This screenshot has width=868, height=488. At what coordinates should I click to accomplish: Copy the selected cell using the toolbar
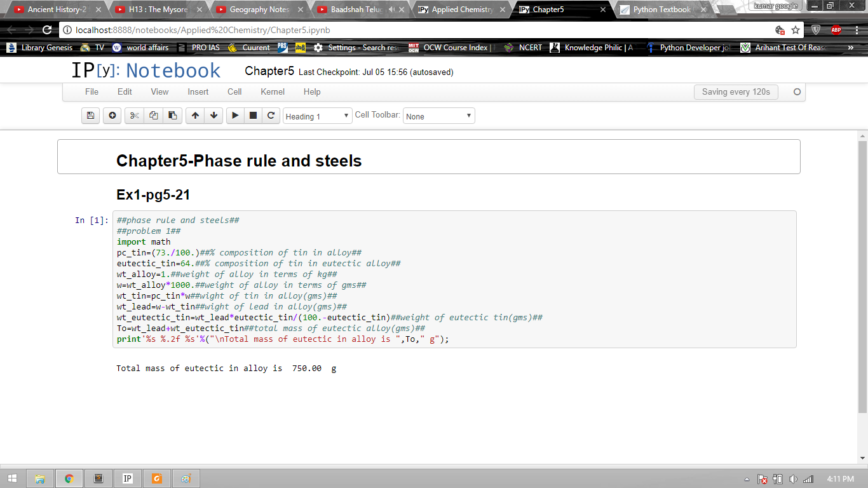(153, 116)
